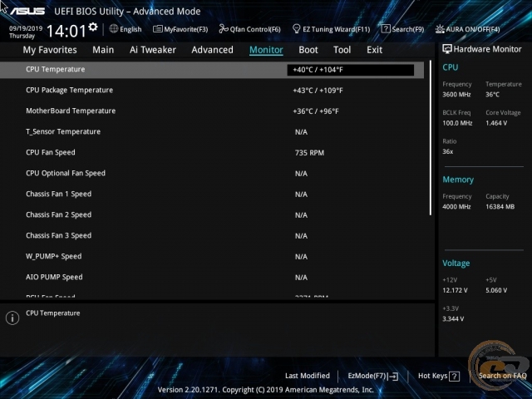Click the 36°C temperature in Hardware Monitor
Image resolution: width=532 pixels, height=399 pixels.
492,95
